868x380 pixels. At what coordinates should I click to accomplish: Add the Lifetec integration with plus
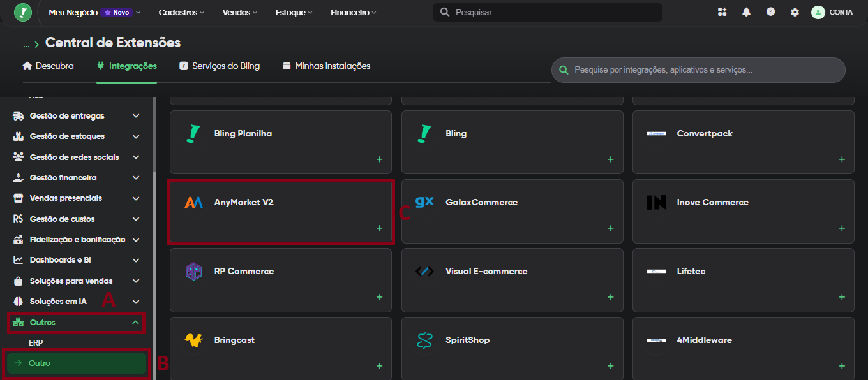pyautogui.click(x=842, y=297)
